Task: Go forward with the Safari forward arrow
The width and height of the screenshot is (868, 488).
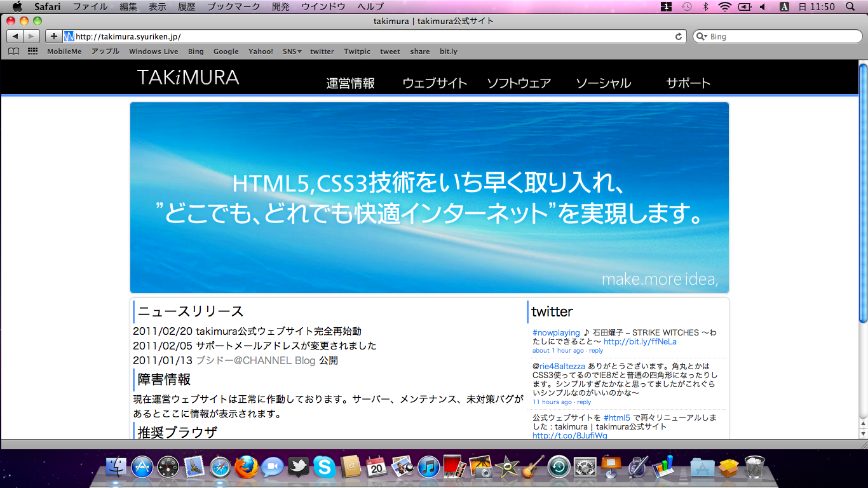Action: pos(31,36)
